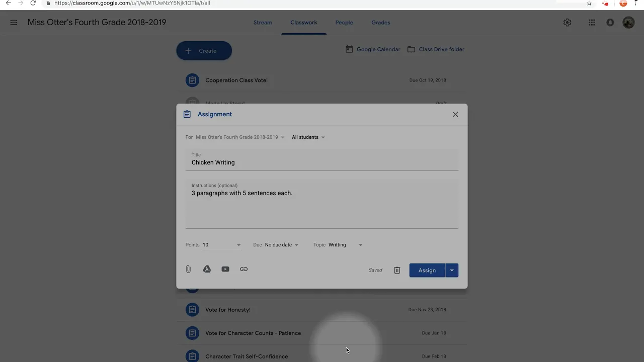The height and width of the screenshot is (362, 644).
Task: Click the Cooperation Class Vote assignment icon
Action: (192, 80)
